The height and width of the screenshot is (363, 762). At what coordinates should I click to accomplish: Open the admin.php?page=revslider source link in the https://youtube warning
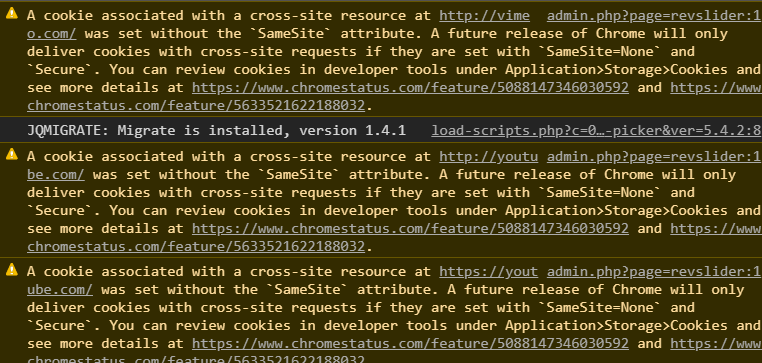click(654, 272)
